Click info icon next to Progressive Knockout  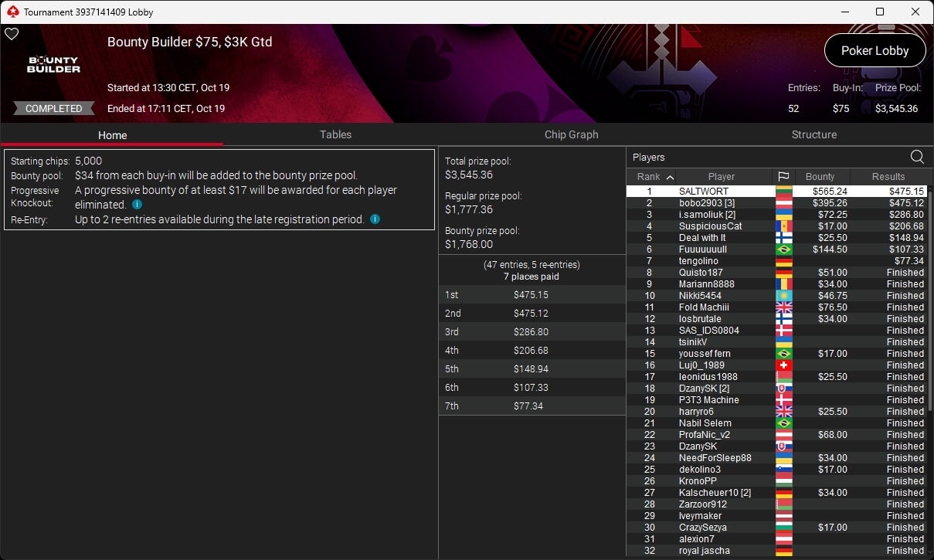(137, 205)
